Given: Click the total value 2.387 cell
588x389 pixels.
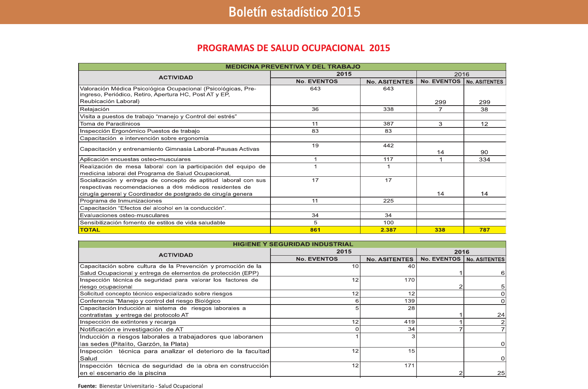Looking at the screenshot, I should tap(388, 230).
